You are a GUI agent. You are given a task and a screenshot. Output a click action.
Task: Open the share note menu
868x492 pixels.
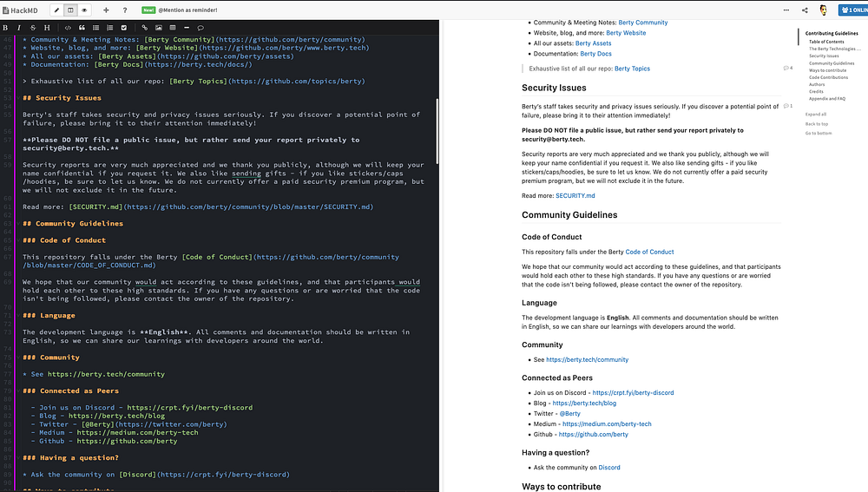click(x=805, y=10)
